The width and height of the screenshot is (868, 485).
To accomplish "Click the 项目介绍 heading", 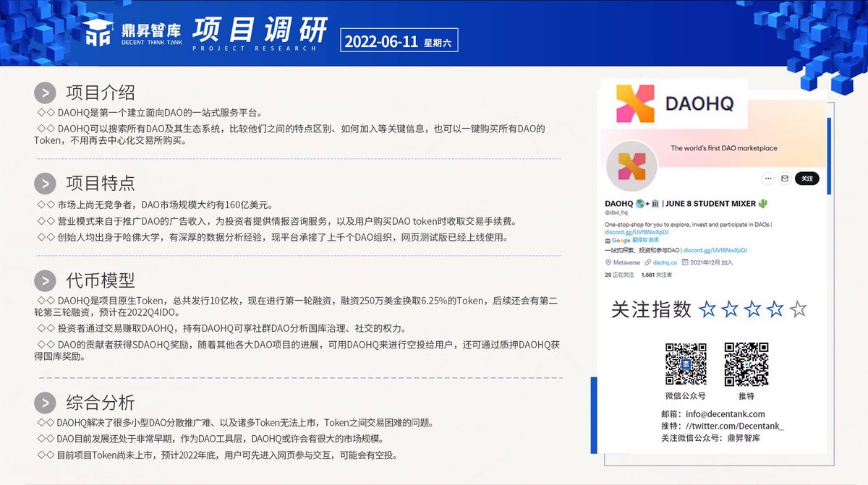I will pos(101,93).
